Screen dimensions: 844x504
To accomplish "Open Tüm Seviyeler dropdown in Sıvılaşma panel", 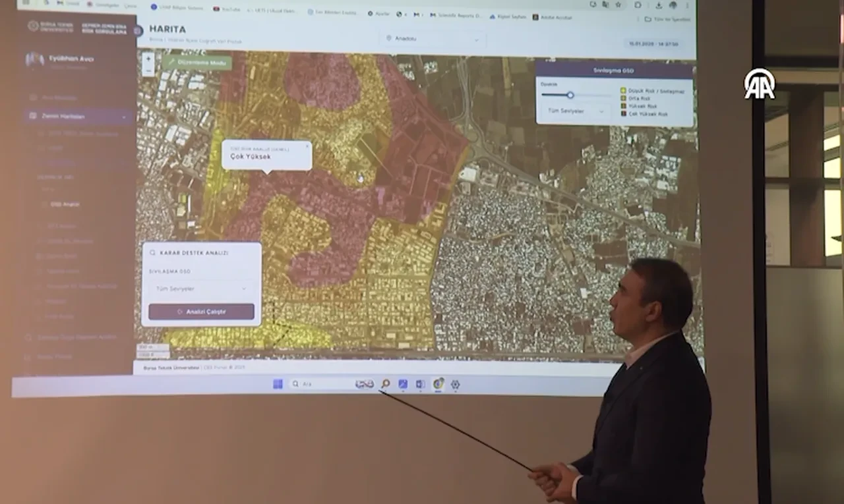I will coord(574,111).
